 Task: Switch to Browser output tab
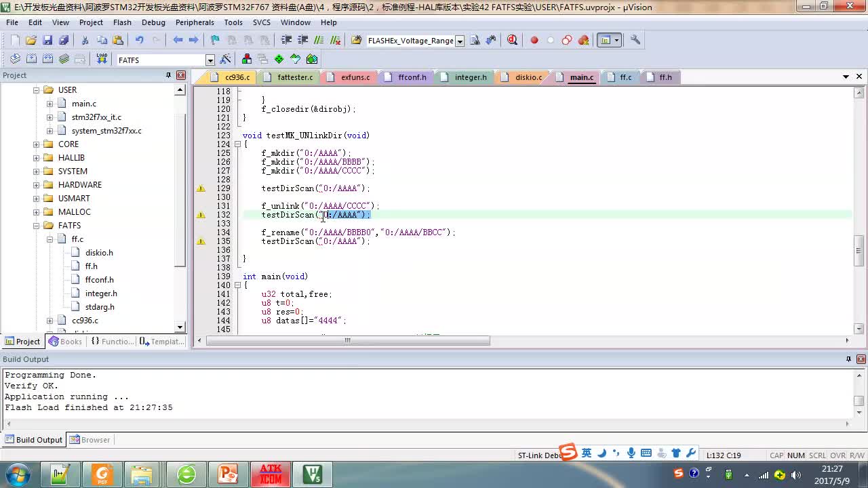point(90,440)
